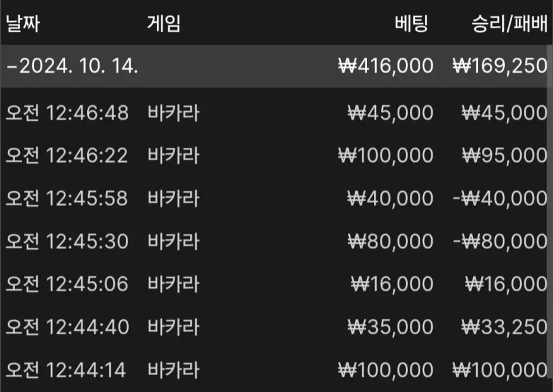This screenshot has height=392, width=553.
Task: Select the 날짜 column header
Action: coord(23,23)
